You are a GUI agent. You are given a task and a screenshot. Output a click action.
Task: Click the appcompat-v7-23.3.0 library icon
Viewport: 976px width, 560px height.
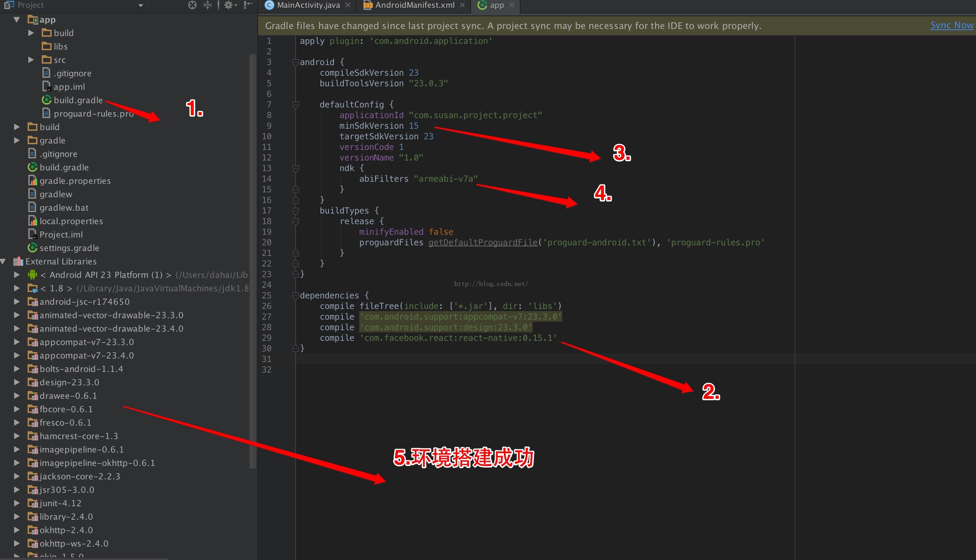tap(33, 342)
